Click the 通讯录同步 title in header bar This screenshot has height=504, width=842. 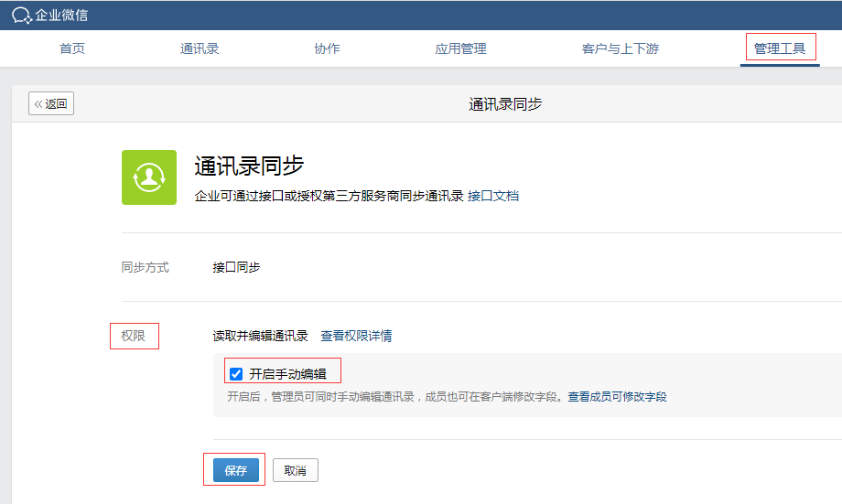(505, 104)
